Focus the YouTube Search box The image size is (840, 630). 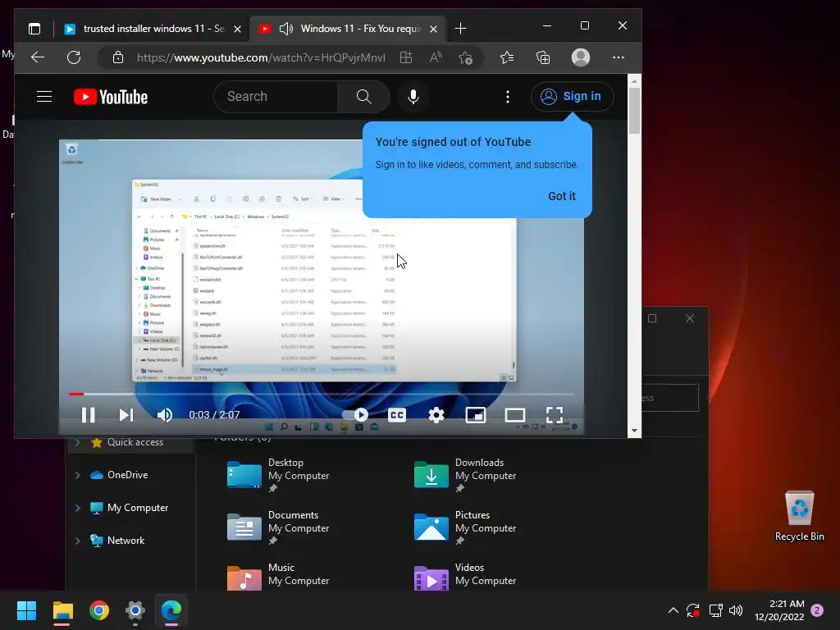pyautogui.click(x=276, y=97)
